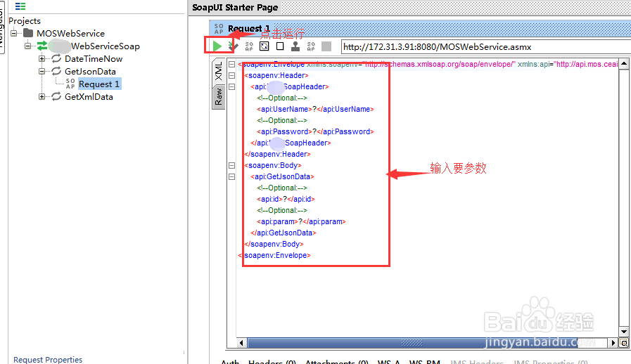The height and width of the screenshot is (364, 631).
Task: Click MOSWebService folder icon
Action: coord(28,33)
